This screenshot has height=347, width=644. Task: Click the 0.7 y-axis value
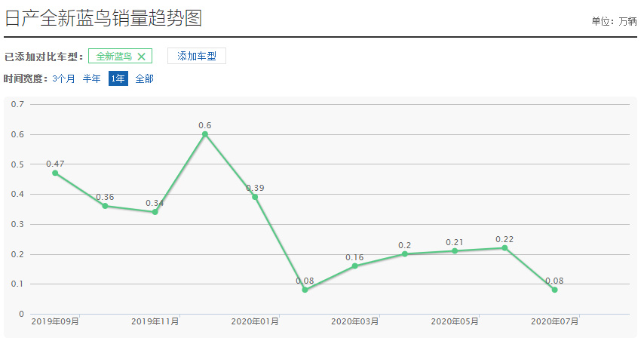pyautogui.click(x=17, y=104)
